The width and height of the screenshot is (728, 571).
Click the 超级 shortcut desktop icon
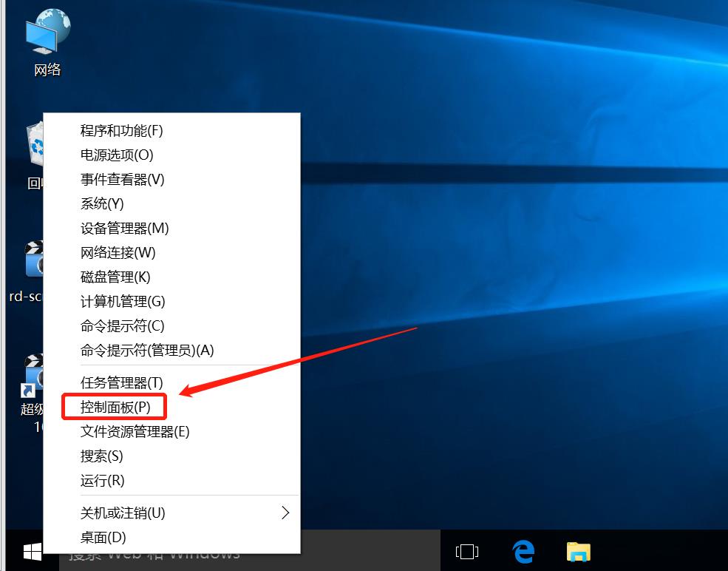pyautogui.click(x=33, y=377)
